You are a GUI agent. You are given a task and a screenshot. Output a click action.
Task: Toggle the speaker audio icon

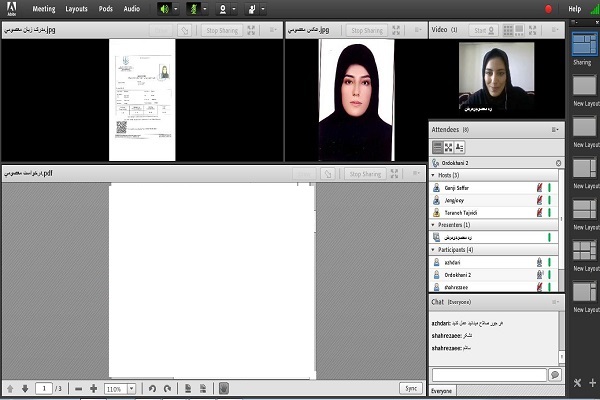[x=165, y=9]
